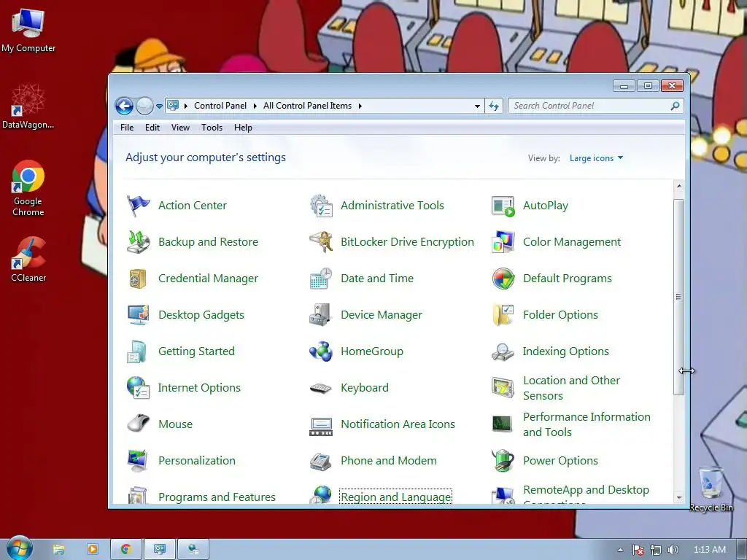Click the Action Center flag tray icon
747x560 pixels.
click(x=638, y=550)
